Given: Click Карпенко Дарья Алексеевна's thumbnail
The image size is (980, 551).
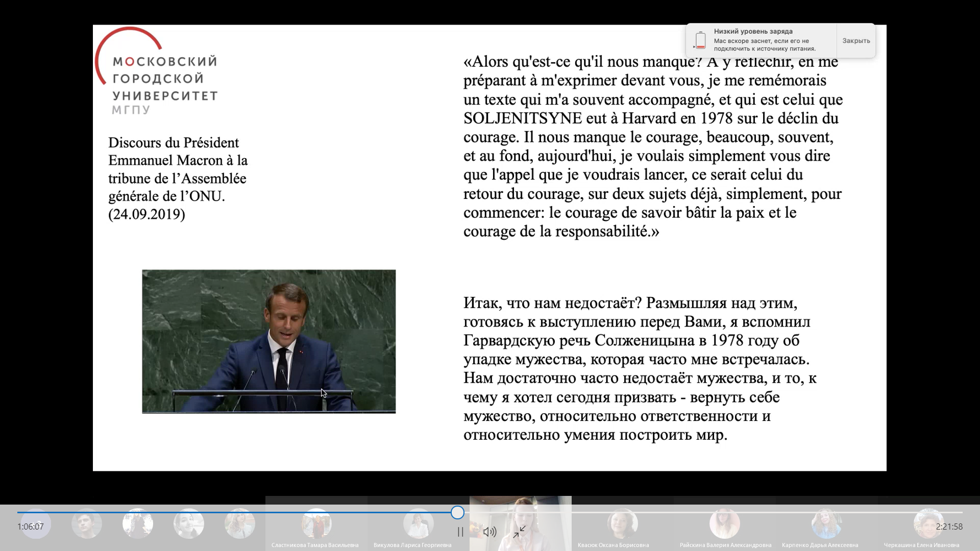Looking at the screenshot, I should tap(826, 523).
